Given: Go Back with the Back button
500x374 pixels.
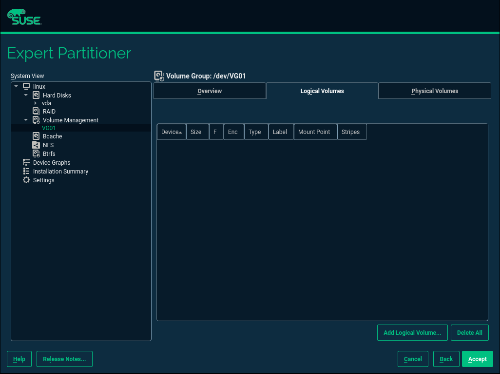Looking at the screenshot, I should 446,359.
